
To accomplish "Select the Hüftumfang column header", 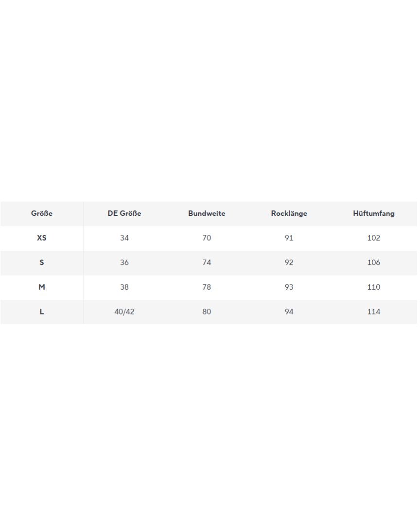I will click(x=374, y=213).
